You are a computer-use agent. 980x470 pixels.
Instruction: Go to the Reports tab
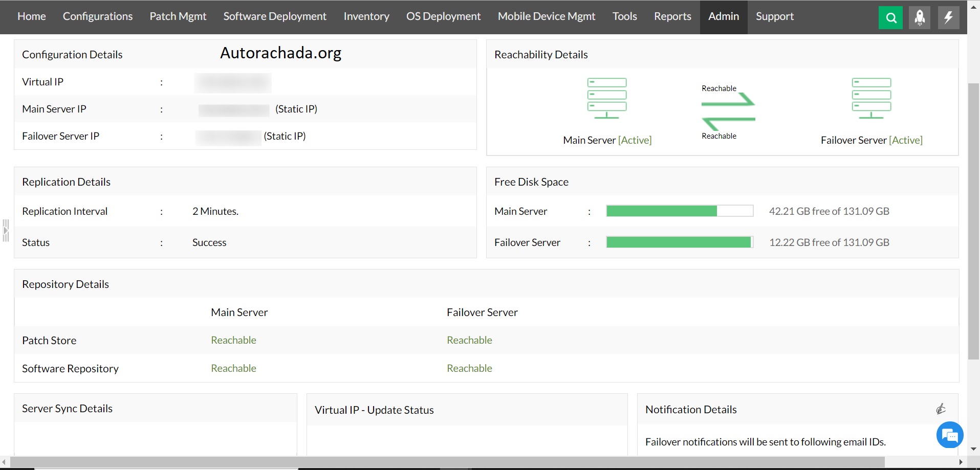[672, 16]
